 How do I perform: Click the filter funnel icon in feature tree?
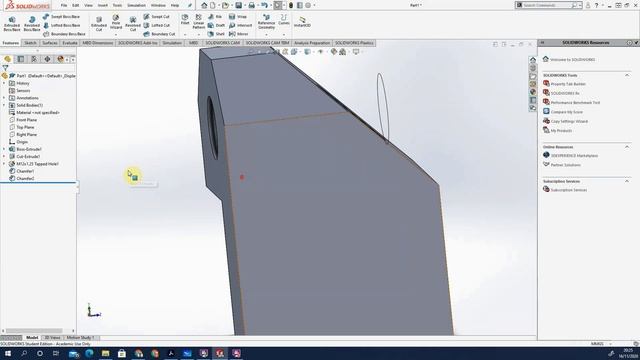pos(5,68)
